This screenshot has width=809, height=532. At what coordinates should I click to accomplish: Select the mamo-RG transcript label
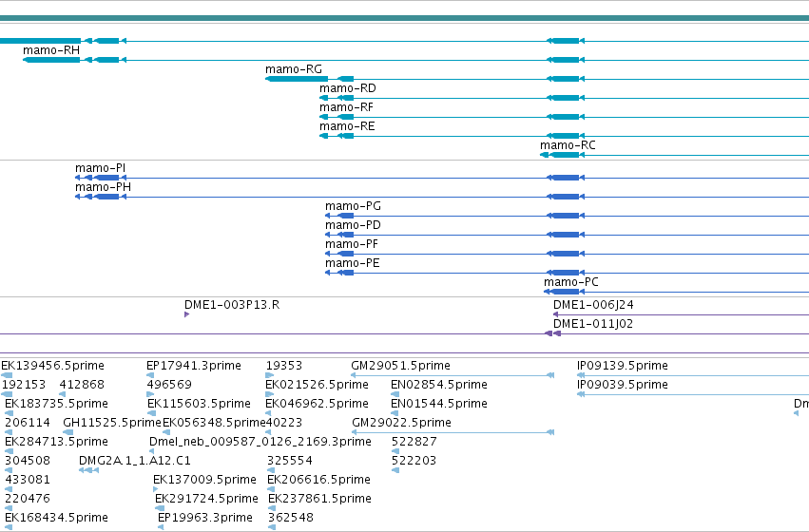tap(294, 69)
